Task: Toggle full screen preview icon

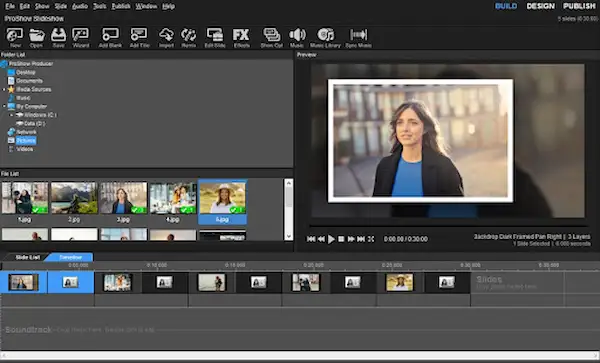Action: click(x=371, y=239)
